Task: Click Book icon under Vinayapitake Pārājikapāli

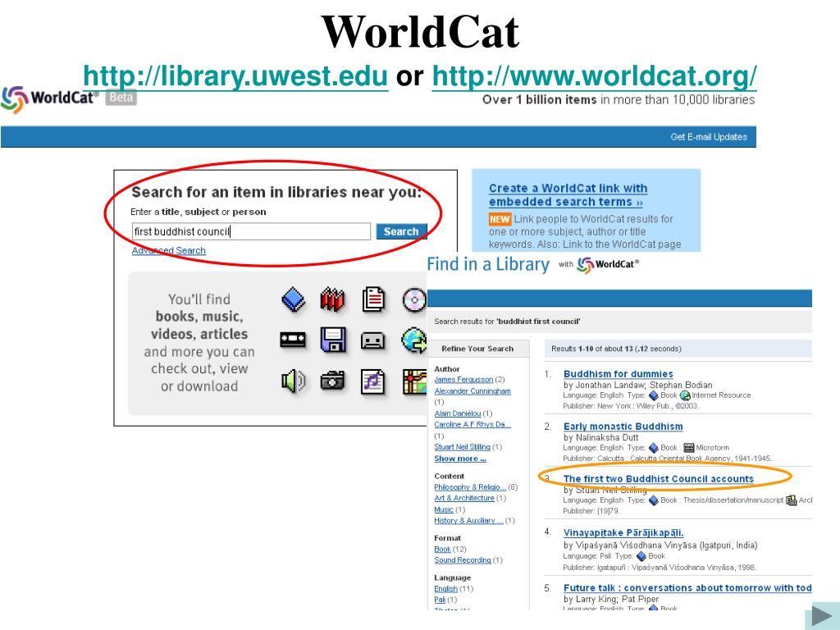Action: click(641, 556)
